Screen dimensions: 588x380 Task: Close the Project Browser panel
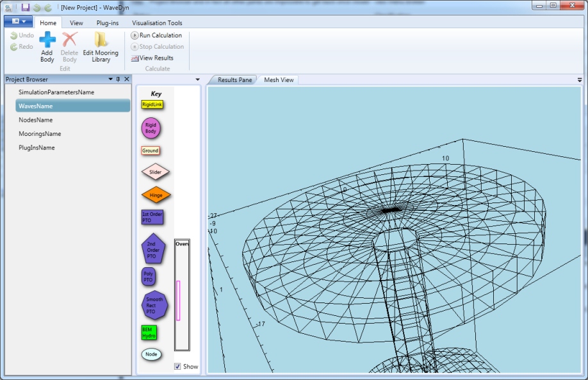(127, 79)
